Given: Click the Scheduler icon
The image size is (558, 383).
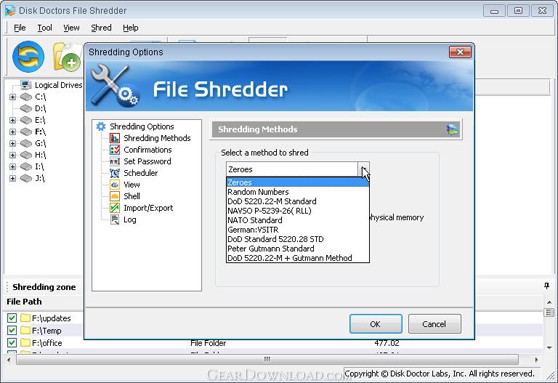Looking at the screenshot, I should [x=115, y=173].
